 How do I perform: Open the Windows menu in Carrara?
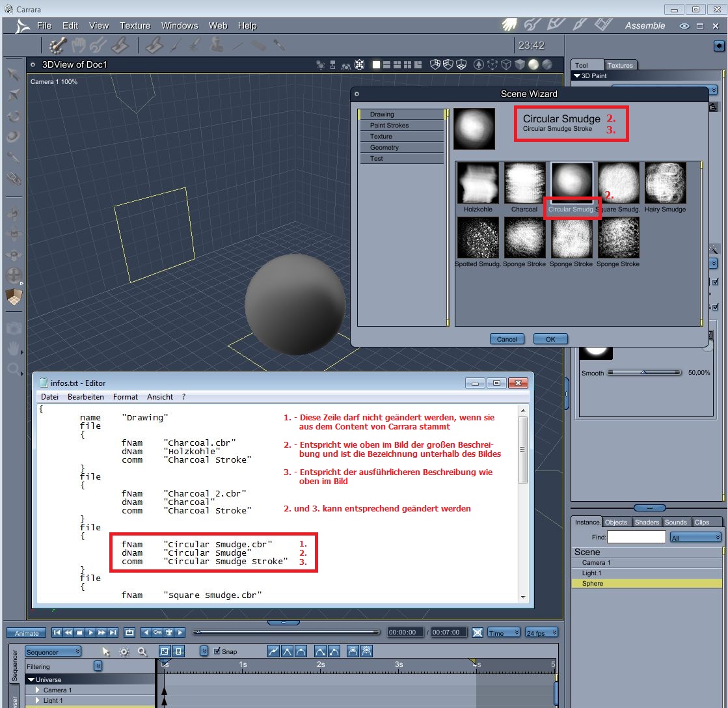tap(179, 25)
